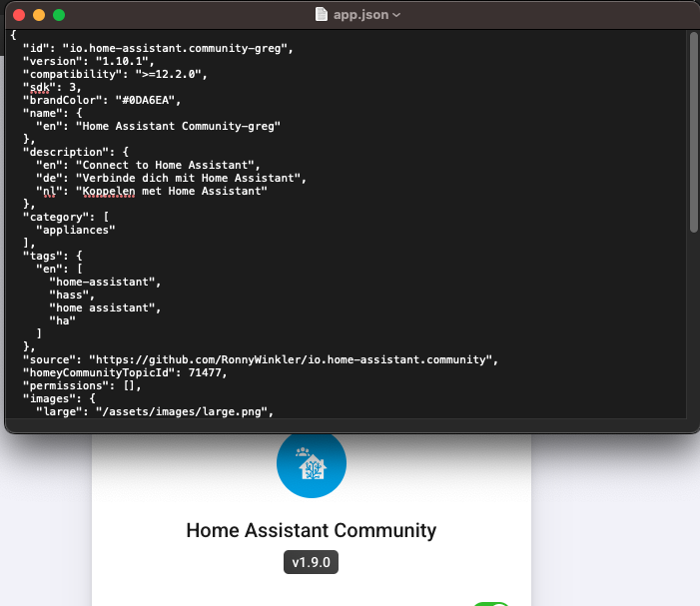Screen dimensions: 700x606
Task: Click the "category": [ line
Action: coord(66,217)
